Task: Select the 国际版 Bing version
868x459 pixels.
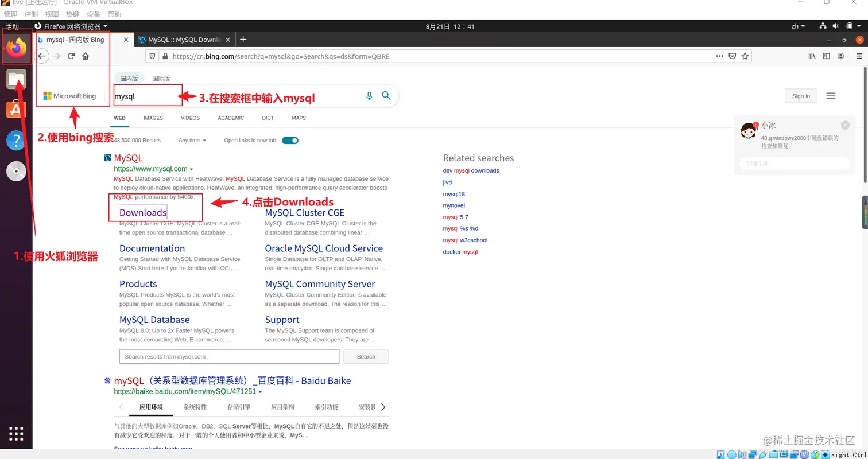Action: [x=161, y=79]
